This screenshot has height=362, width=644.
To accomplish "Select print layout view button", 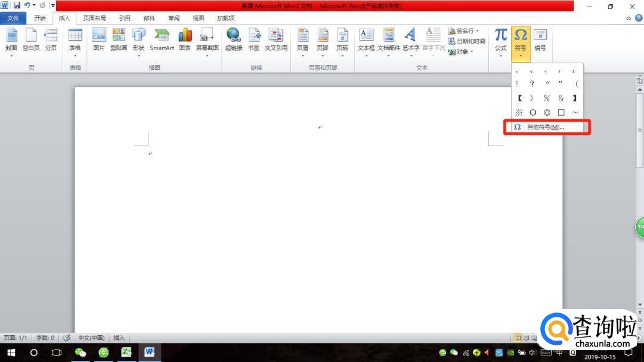I will 518,338.
